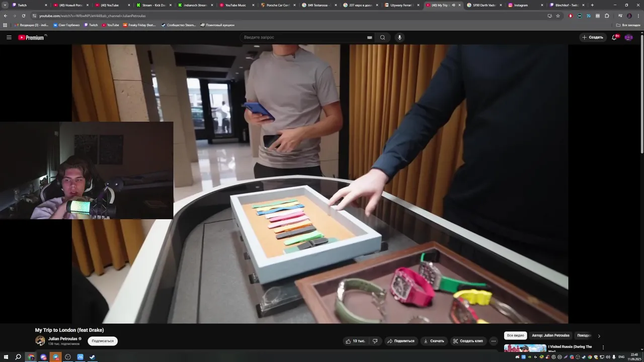Viewport: 644px width, 362px height.
Task: Open Julian Petroulas channel avatar
Action: point(40,341)
